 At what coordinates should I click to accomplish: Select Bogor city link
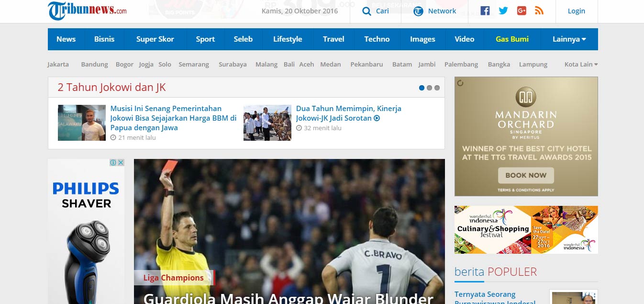point(124,64)
